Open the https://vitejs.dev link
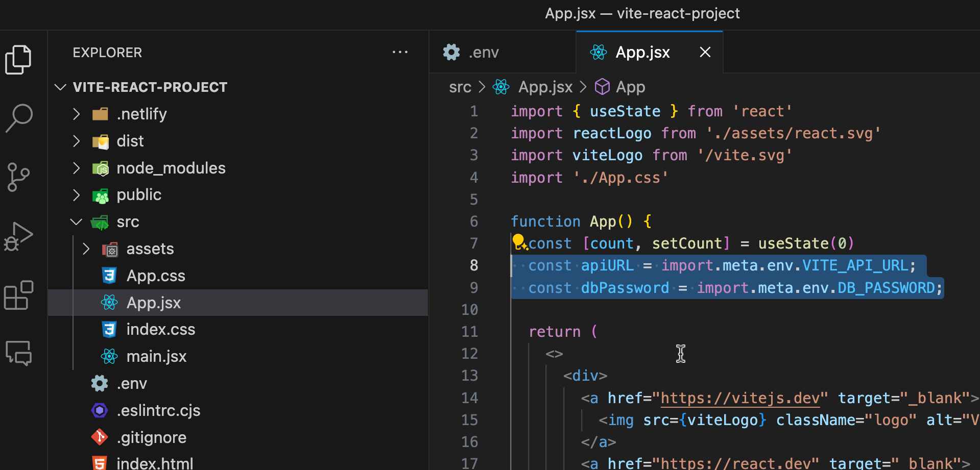Image resolution: width=980 pixels, height=470 pixels. [740, 398]
